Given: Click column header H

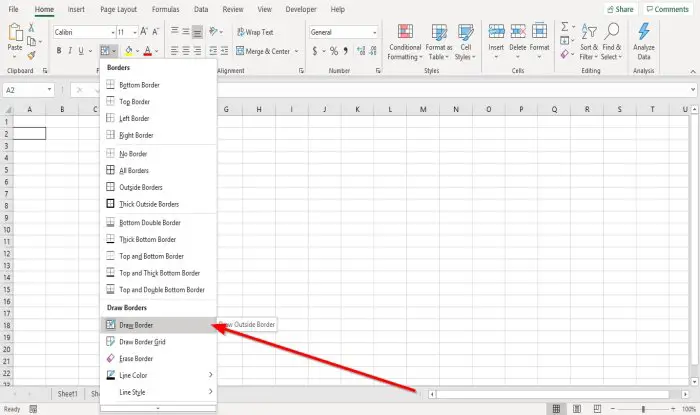Looking at the screenshot, I should click(x=259, y=109).
